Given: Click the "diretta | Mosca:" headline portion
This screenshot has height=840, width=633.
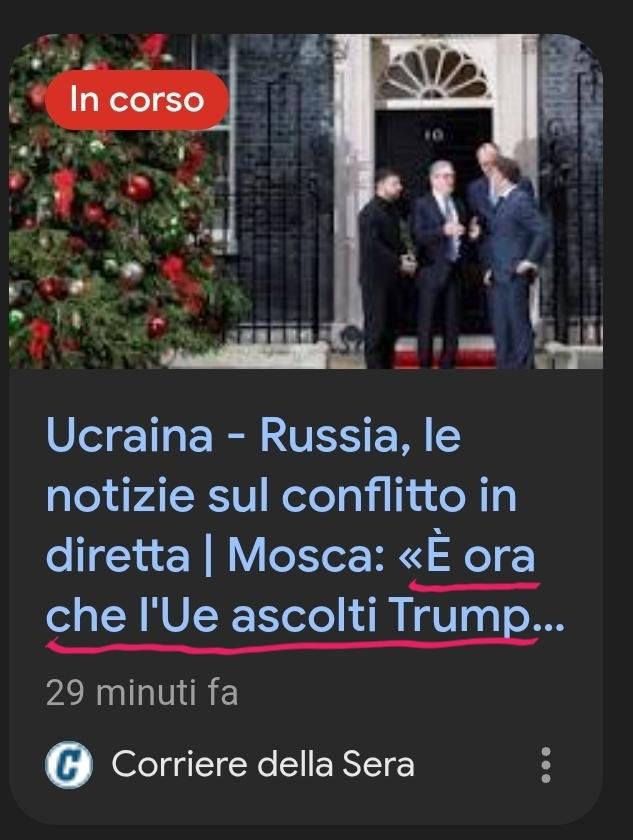Looking at the screenshot, I should 215,557.
